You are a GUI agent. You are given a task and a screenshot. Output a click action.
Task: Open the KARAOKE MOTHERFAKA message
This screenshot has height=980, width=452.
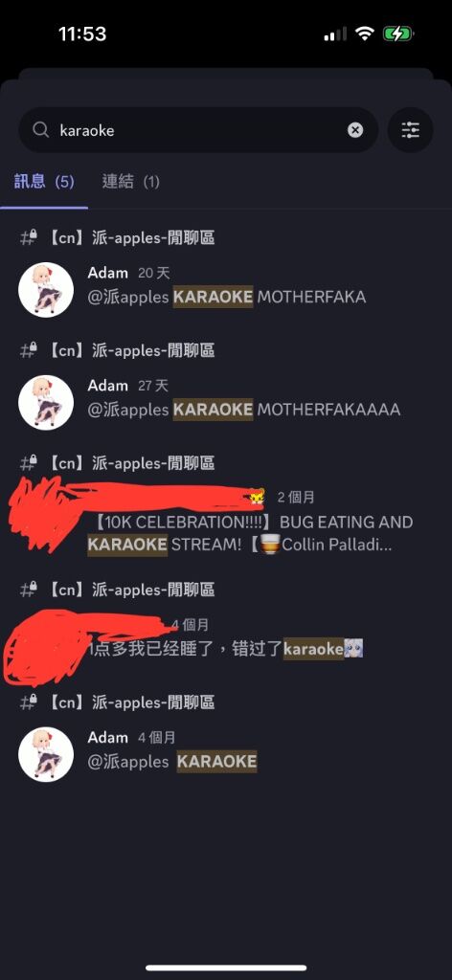227,297
